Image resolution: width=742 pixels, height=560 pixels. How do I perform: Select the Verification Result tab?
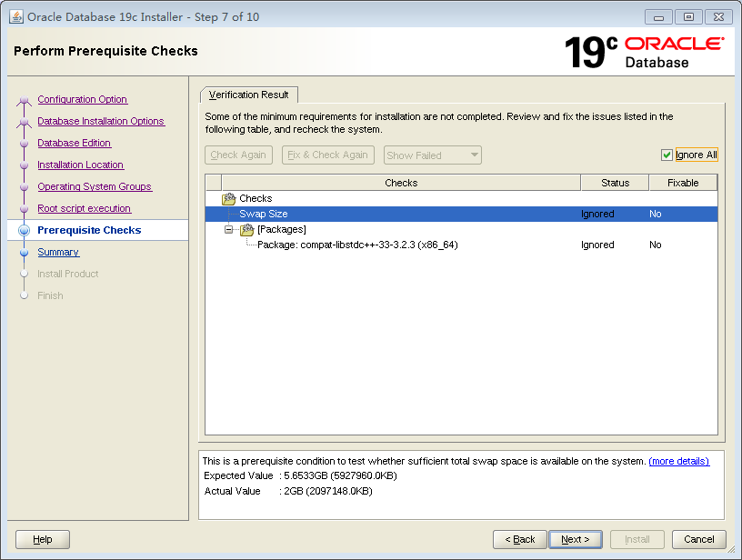click(x=248, y=95)
